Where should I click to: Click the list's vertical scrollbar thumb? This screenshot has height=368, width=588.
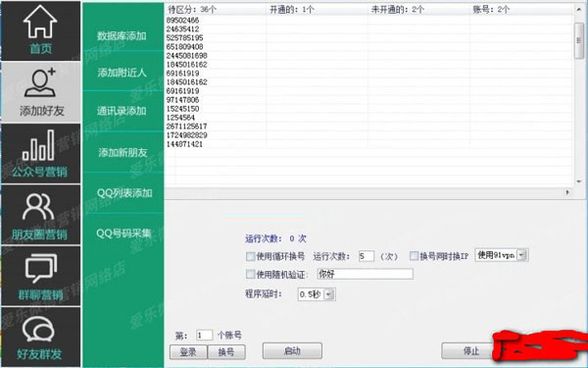pyautogui.click(x=578, y=40)
